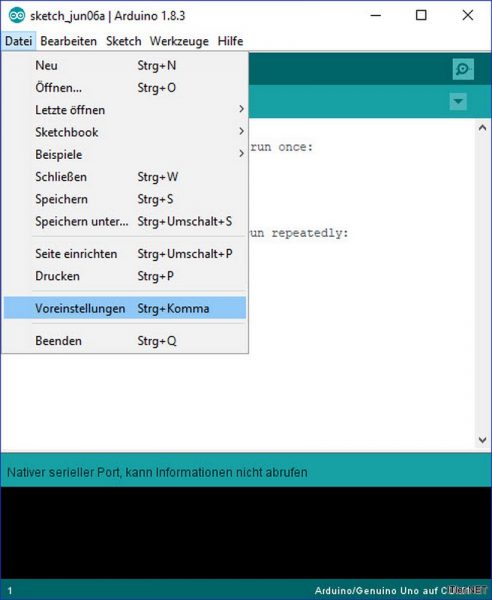Screen dimensions: 492x600
Task: Select Voreinstellungen from the Datei menu
Action: (125, 308)
